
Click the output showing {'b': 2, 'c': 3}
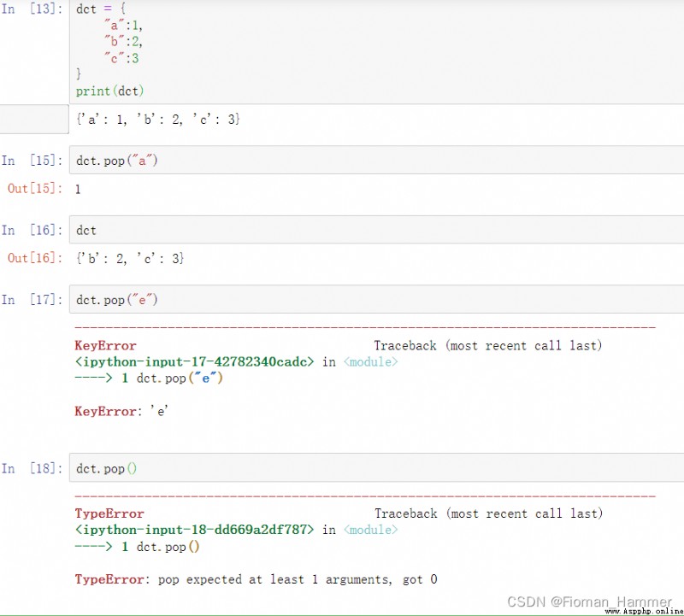coord(130,259)
